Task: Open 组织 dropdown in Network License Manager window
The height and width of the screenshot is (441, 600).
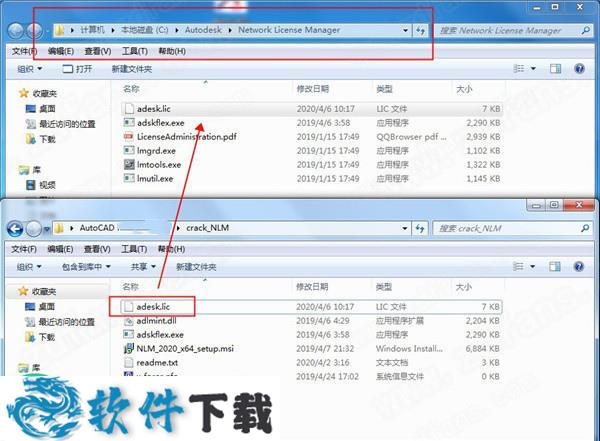Action: pyautogui.click(x=29, y=69)
